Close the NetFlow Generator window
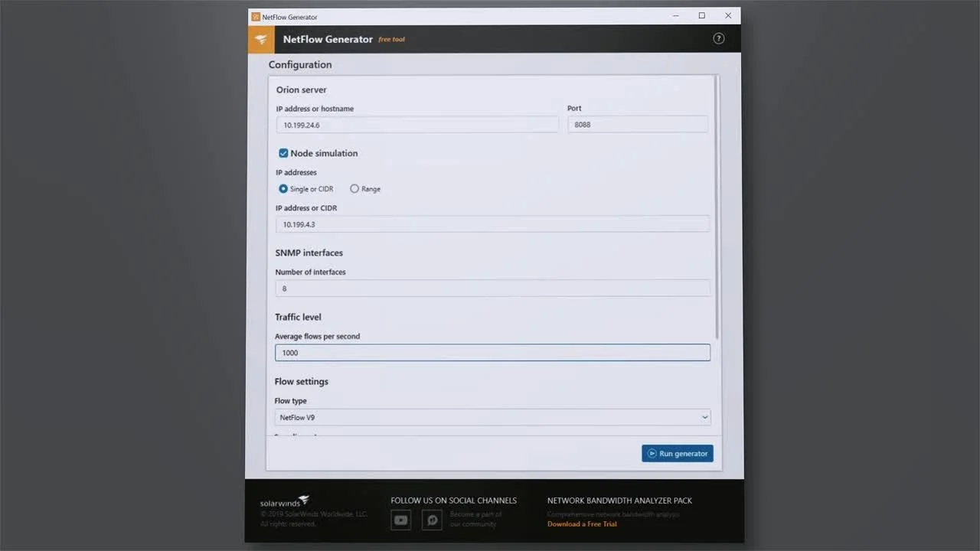Image resolution: width=980 pixels, height=551 pixels. click(727, 16)
